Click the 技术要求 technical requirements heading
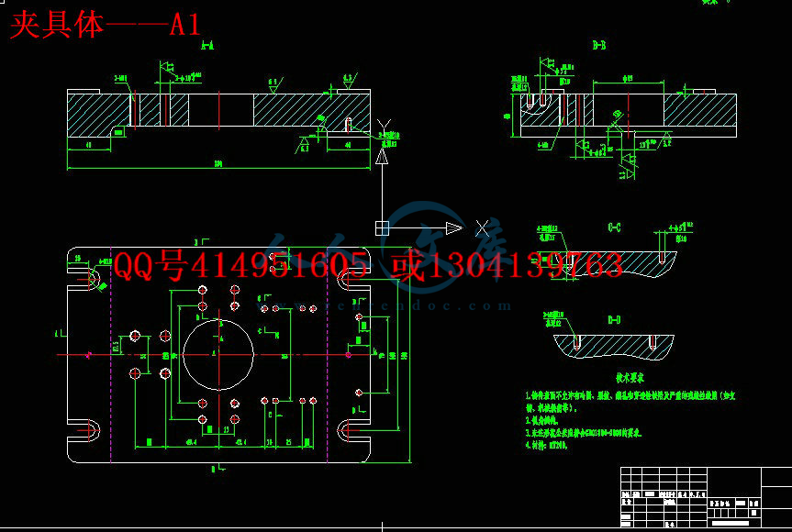 click(x=630, y=377)
